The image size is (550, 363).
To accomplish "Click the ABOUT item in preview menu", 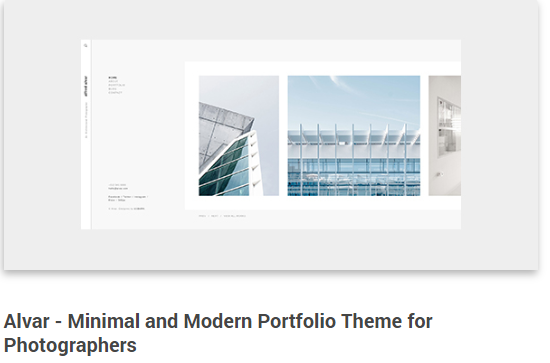I will (x=113, y=81).
